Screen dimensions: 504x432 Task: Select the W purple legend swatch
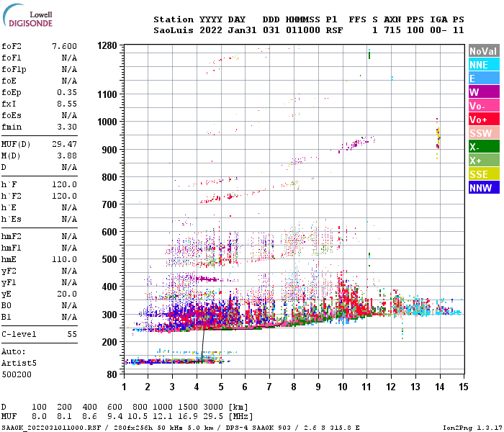tap(484, 92)
